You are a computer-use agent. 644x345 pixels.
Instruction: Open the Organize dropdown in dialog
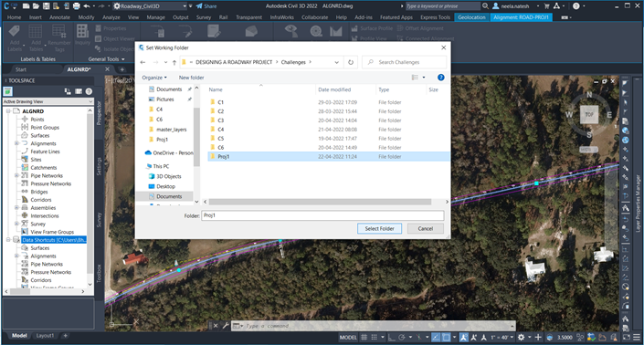tap(154, 78)
